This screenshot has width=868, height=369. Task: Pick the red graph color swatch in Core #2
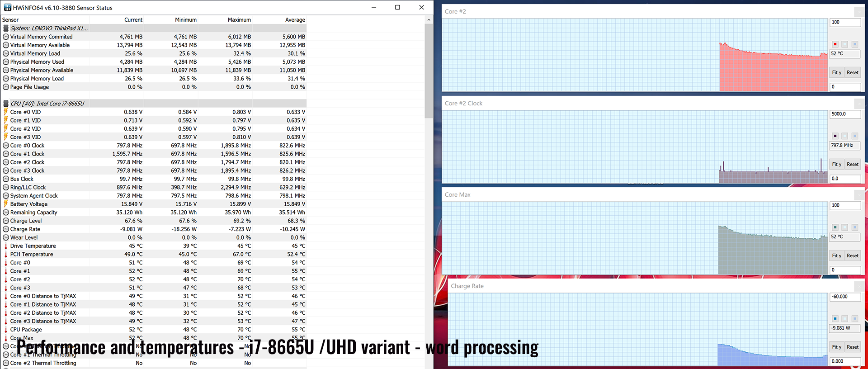point(835,44)
